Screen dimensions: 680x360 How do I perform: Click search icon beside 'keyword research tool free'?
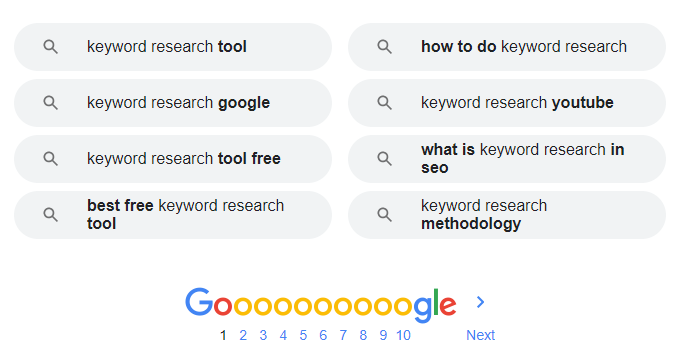click(51, 159)
